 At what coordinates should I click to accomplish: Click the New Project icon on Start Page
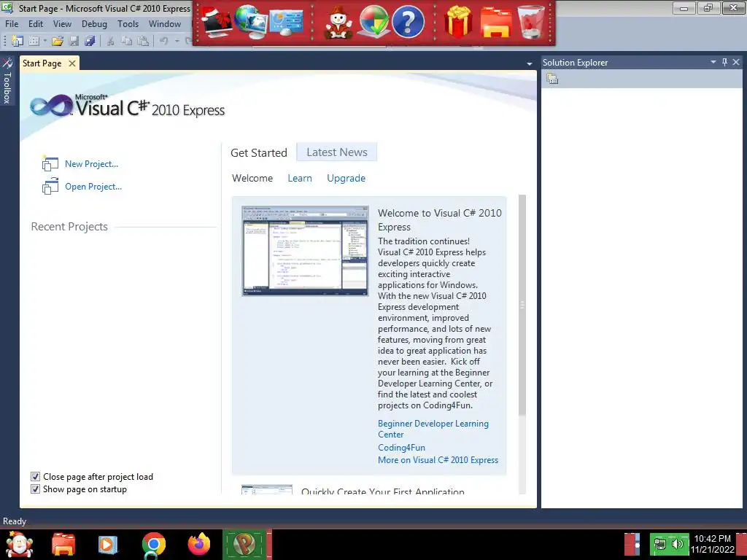pyautogui.click(x=50, y=163)
